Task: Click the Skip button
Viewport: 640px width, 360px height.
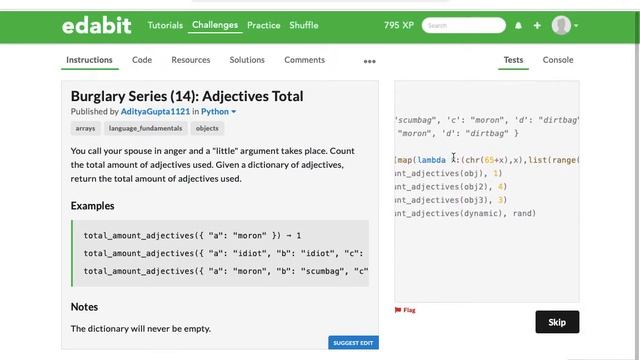Action: pos(557,322)
